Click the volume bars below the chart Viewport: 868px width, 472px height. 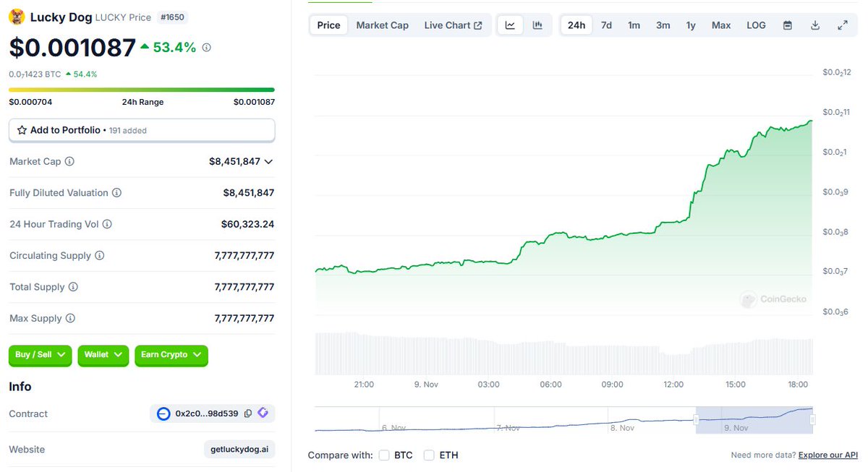point(563,353)
